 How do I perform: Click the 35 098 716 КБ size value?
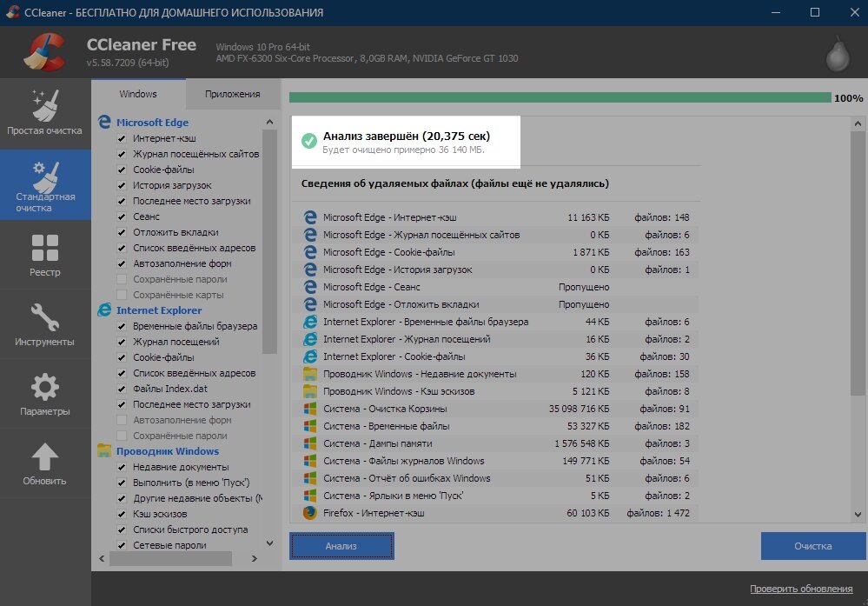tap(579, 409)
